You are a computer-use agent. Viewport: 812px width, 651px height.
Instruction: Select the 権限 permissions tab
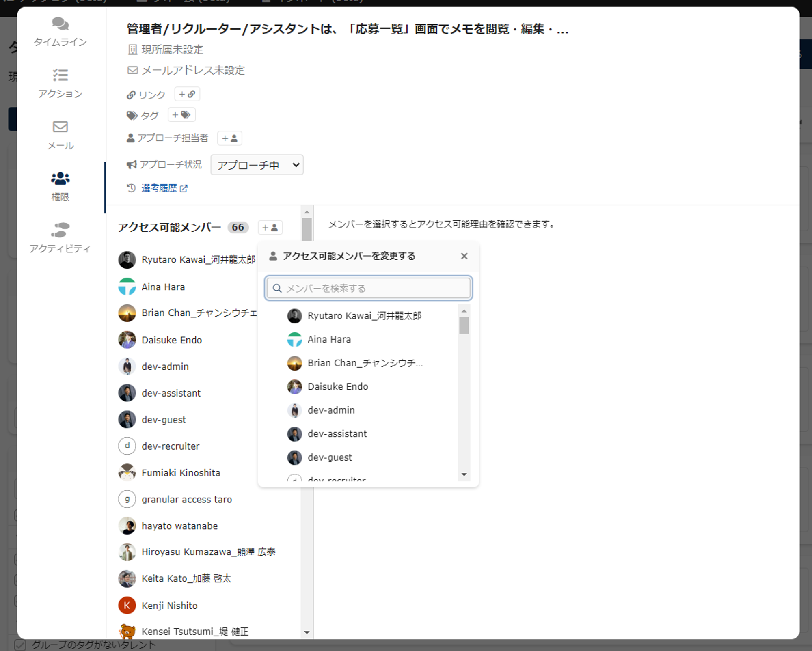coord(60,187)
